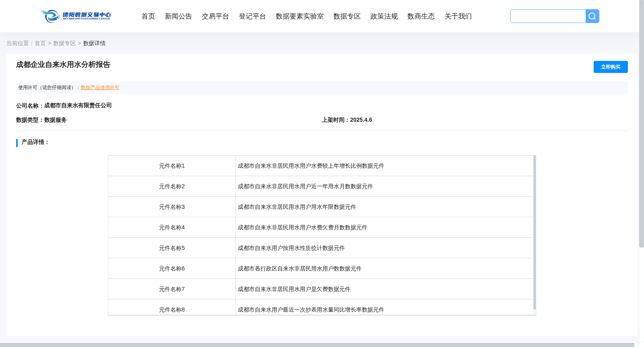Click the 元件名称6 cell
Viewport: 644px width, 347px height.
(172, 268)
